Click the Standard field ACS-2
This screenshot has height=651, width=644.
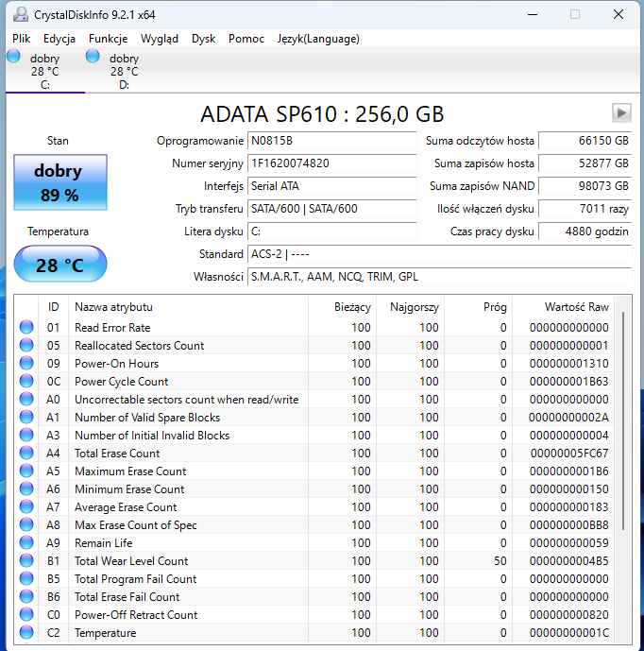click(439, 253)
